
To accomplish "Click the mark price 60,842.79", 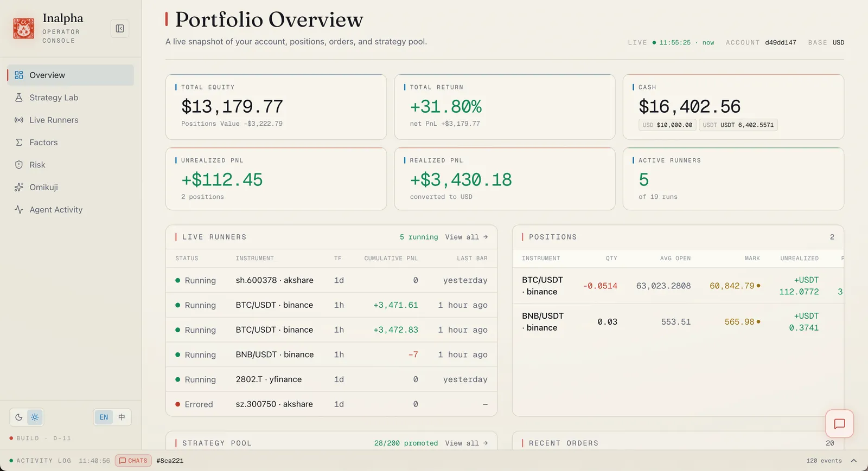I will [x=732, y=286].
